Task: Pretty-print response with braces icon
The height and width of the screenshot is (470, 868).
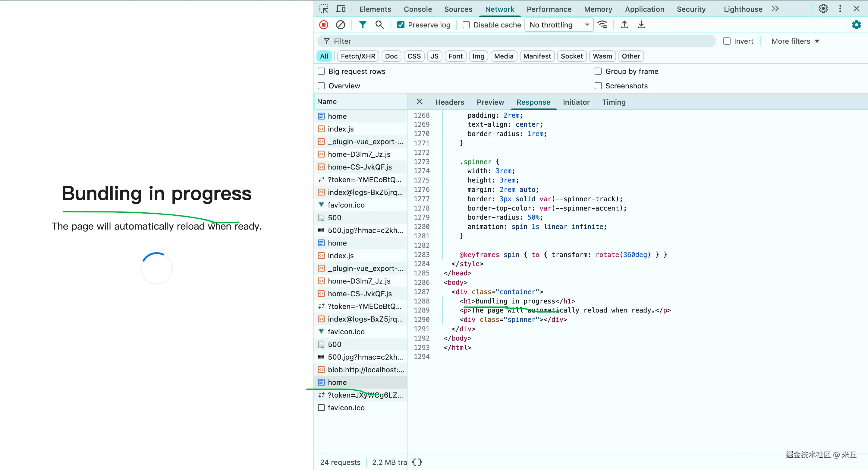Action: pos(417,462)
